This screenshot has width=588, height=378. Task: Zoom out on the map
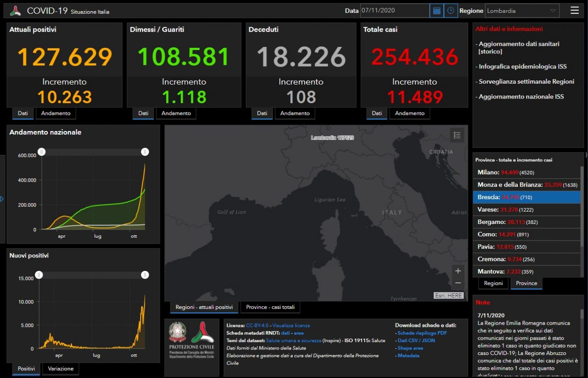click(458, 283)
